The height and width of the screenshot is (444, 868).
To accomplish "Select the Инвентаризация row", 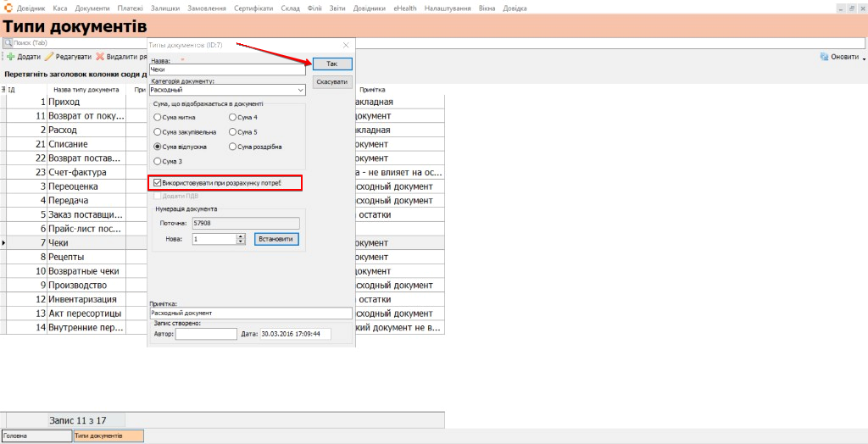I will pos(222,299).
